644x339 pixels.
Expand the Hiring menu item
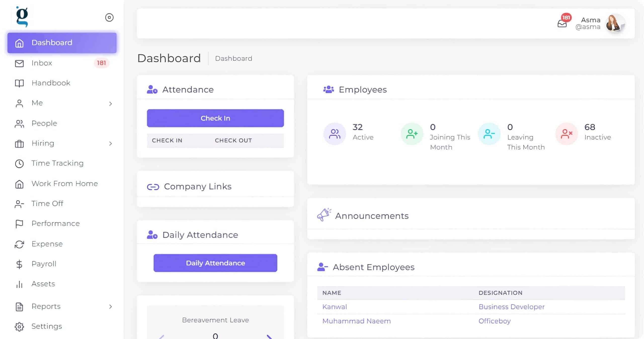[x=110, y=143]
